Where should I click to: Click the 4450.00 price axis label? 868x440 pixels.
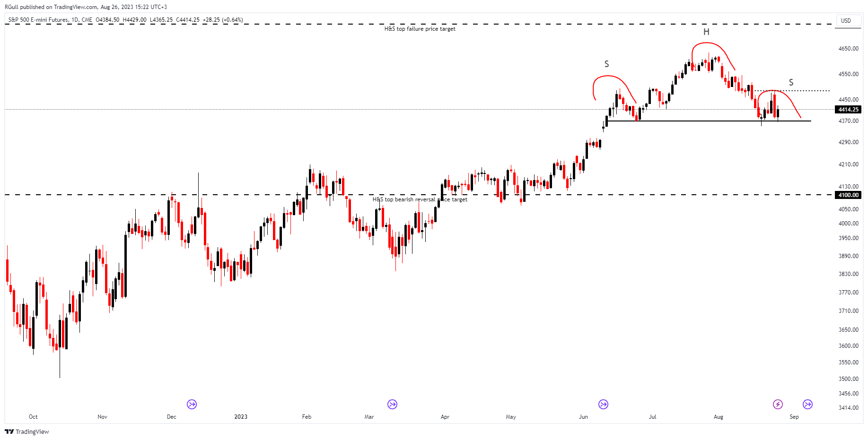(x=848, y=100)
